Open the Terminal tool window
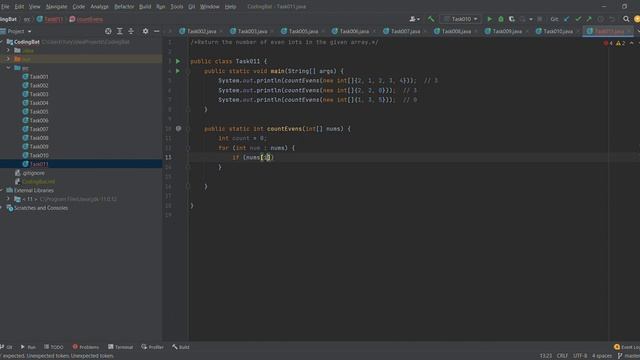Viewport: 640px width, 360px height. coord(120,347)
